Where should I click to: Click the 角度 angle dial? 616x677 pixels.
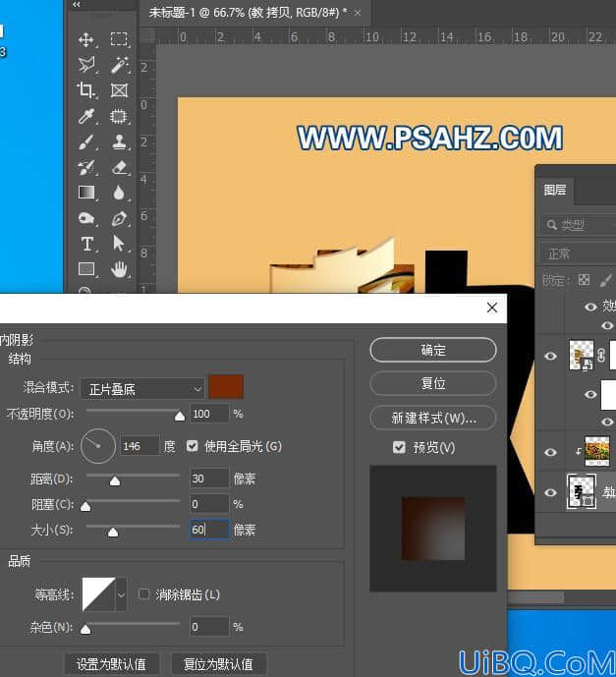98,445
